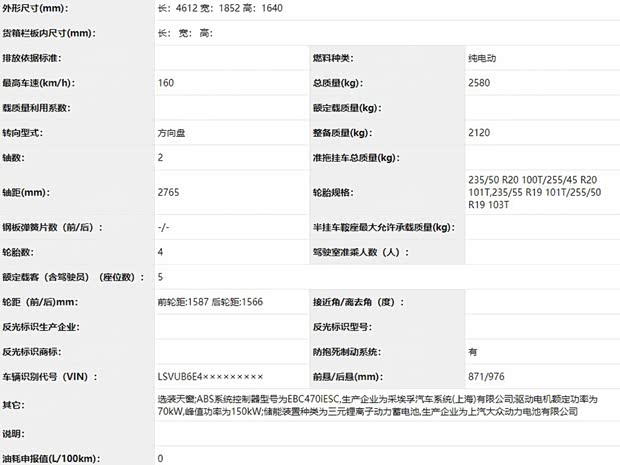Select the VIN value LSVUB6E4×××××××××
The height and width of the screenshot is (465, 620).
tap(210, 377)
